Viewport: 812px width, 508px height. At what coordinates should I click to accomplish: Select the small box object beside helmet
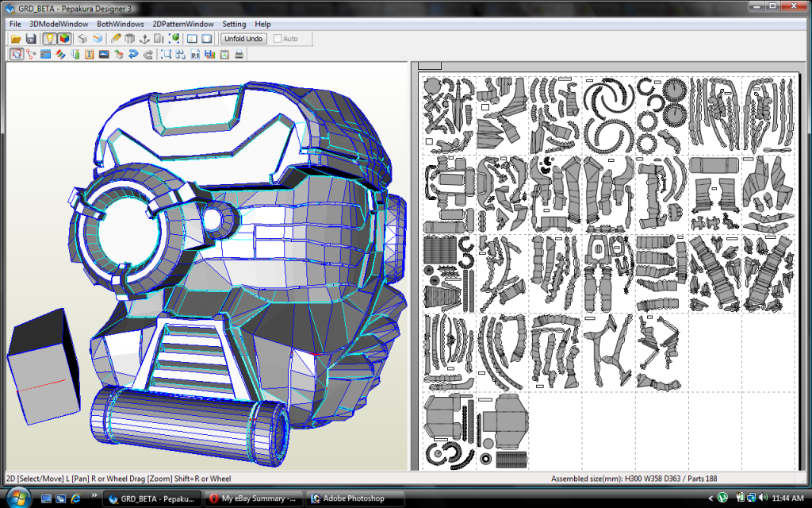pyautogui.click(x=44, y=367)
